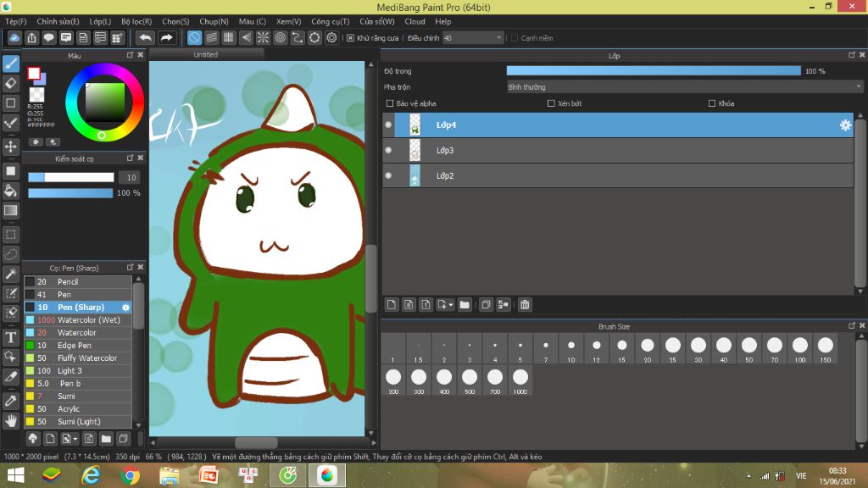Select the Magic Wand tool

pos(11,274)
